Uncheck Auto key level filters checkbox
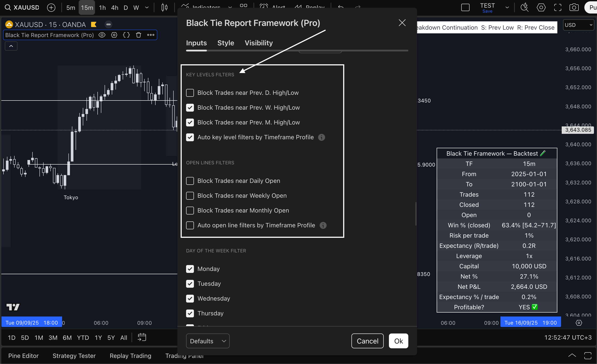The image size is (597, 364). 190,137
